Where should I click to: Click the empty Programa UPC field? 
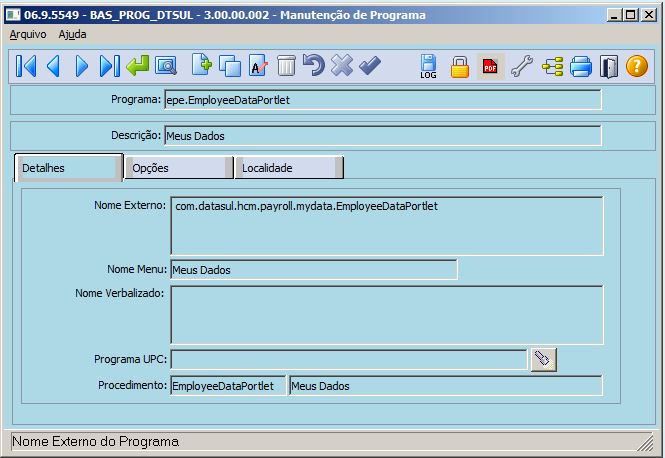point(349,360)
